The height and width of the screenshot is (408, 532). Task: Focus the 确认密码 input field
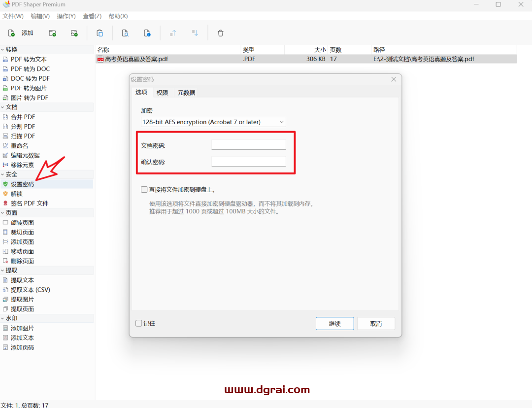(249, 161)
